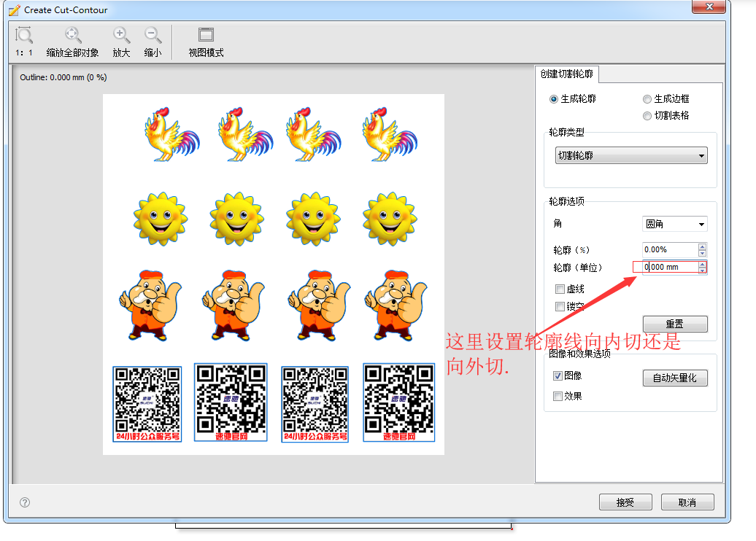Enable the 镂空 checkbox

point(560,306)
